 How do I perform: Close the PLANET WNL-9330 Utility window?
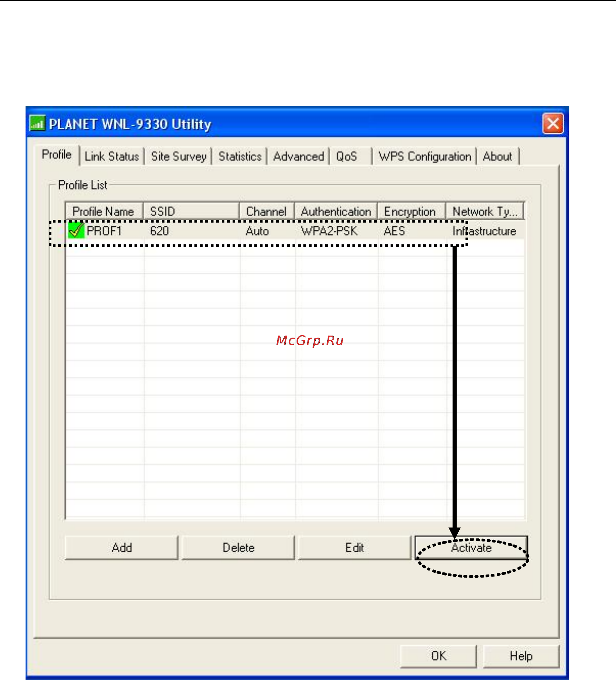click(x=552, y=123)
